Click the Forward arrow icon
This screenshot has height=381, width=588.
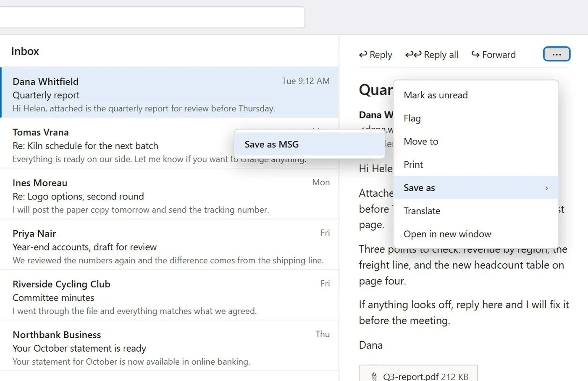pos(475,54)
